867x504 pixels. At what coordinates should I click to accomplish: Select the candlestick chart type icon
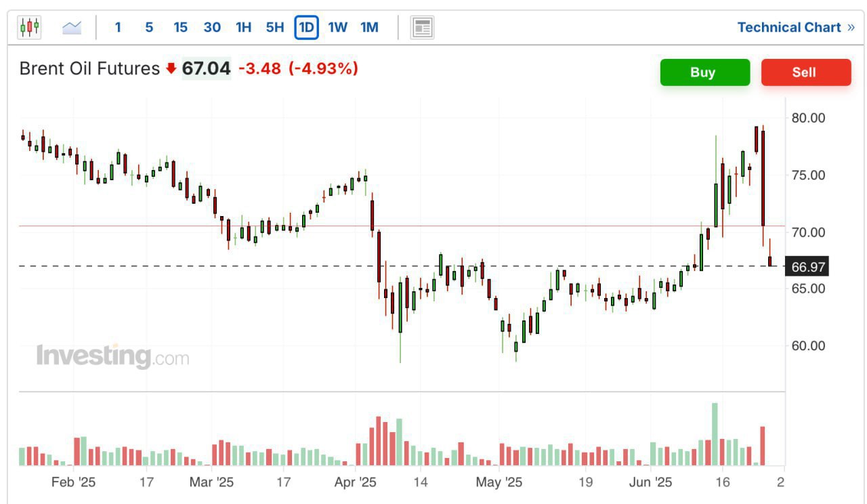click(30, 27)
